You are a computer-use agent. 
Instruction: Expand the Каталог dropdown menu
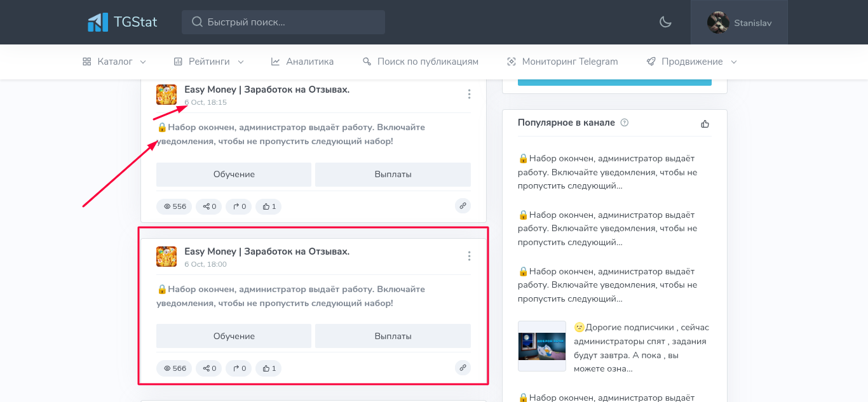click(114, 62)
